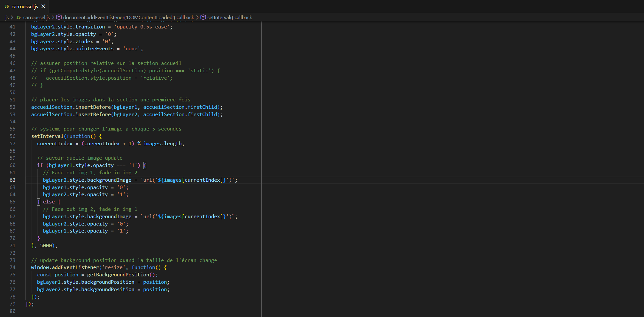The image size is (644, 317).
Task: Select line 62 via its line number
Action: [x=12, y=180]
